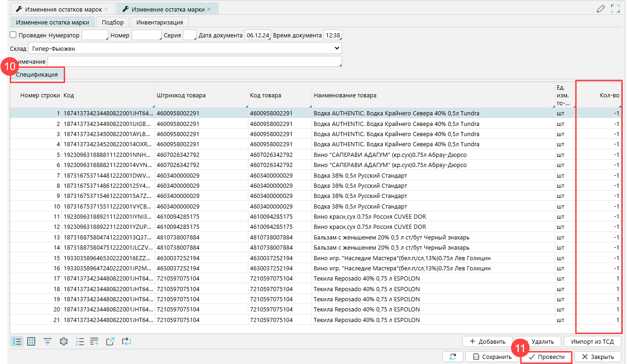The image size is (626, 364).
Task: Click the Примечание input field
Action: 194,62
